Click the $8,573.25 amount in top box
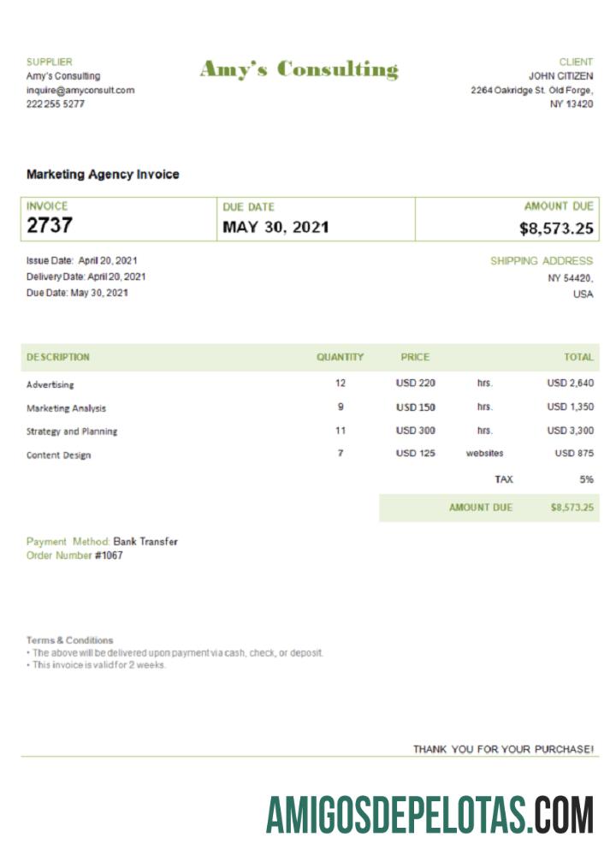This screenshot has height=856, width=616. point(556,229)
